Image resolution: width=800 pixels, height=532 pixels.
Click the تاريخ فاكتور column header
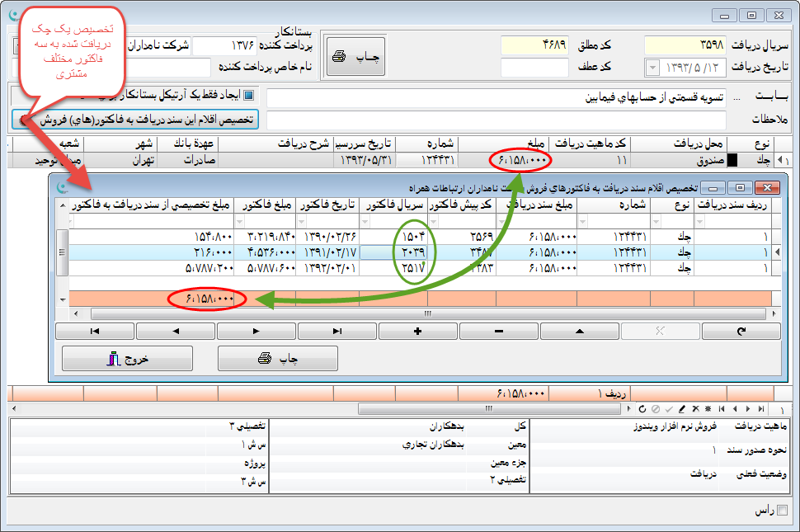[x=329, y=205]
